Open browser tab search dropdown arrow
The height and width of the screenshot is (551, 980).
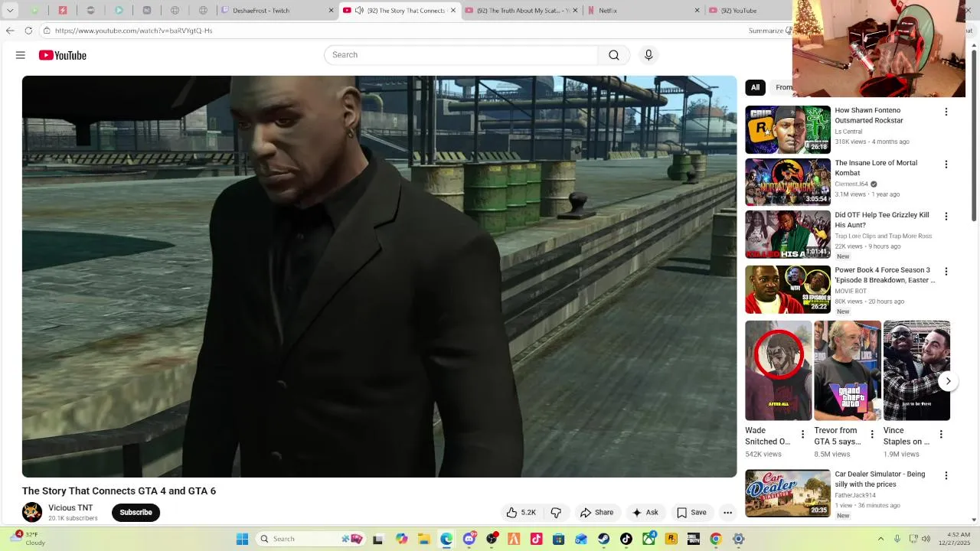pos(10,11)
